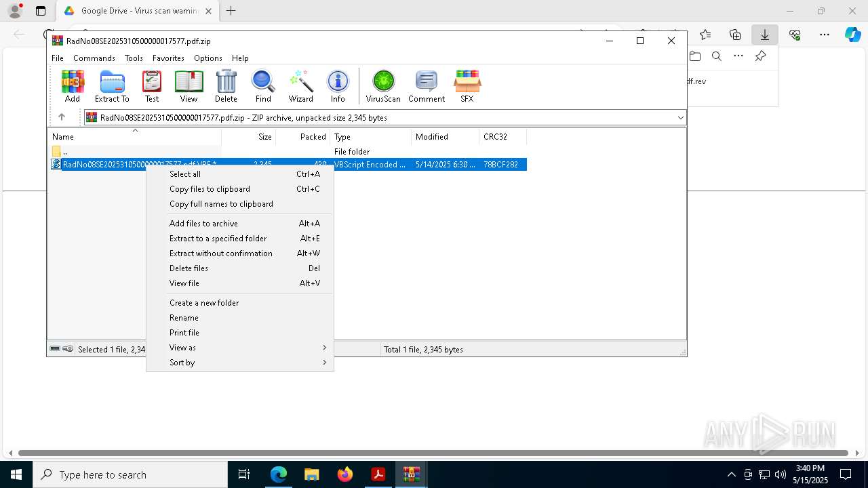Open the Copilot icon in Edge
This screenshot has height=488, width=868.
click(x=852, y=35)
